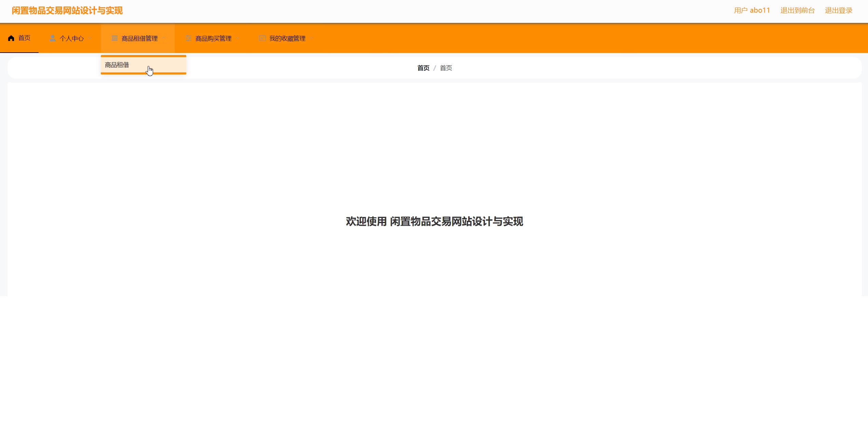The height and width of the screenshot is (423, 868).
Task: Open the 我的收藏管理 menu label
Action: coord(287,39)
